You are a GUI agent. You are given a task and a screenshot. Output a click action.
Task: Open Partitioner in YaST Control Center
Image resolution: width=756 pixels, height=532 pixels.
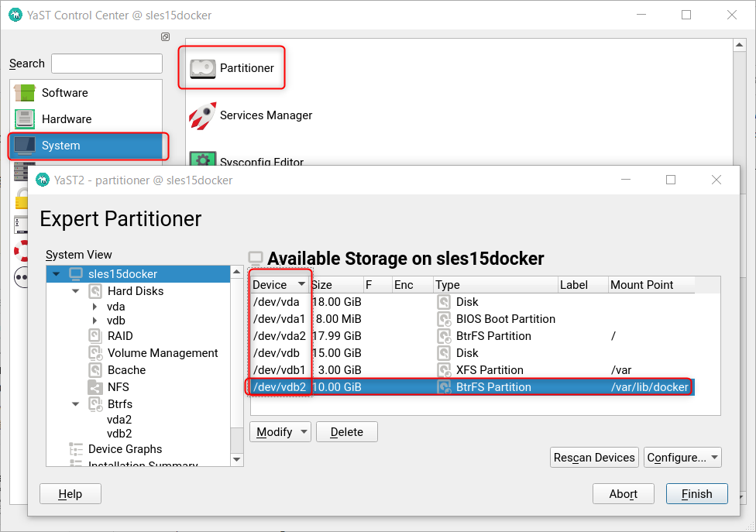pos(232,68)
